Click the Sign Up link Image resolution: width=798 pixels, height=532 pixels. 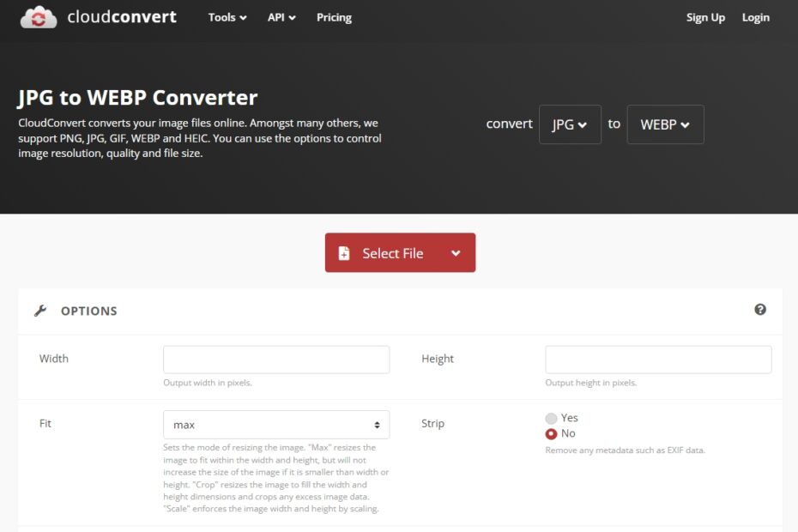coord(705,17)
